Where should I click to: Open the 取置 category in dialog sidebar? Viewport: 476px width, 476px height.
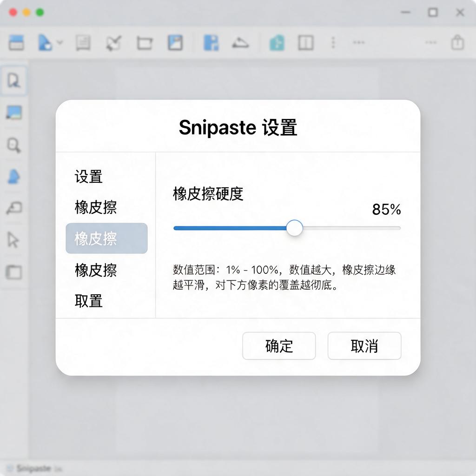(89, 301)
